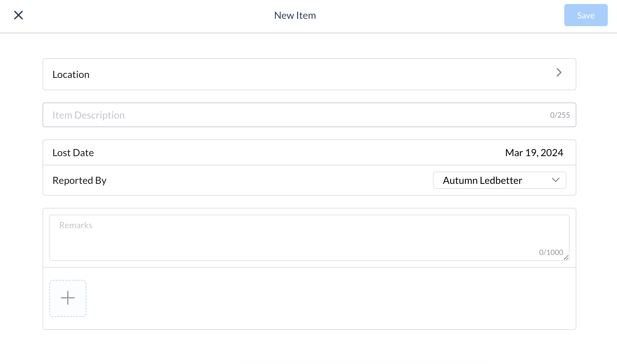Click the Remarks resize handle
Viewport: 617px width, 364px height.
566,259
